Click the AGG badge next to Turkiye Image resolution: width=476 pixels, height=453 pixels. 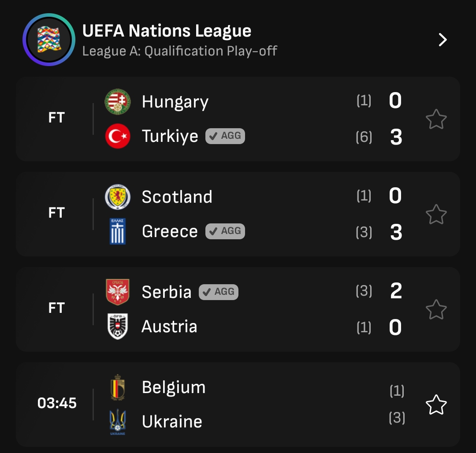[225, 136]
